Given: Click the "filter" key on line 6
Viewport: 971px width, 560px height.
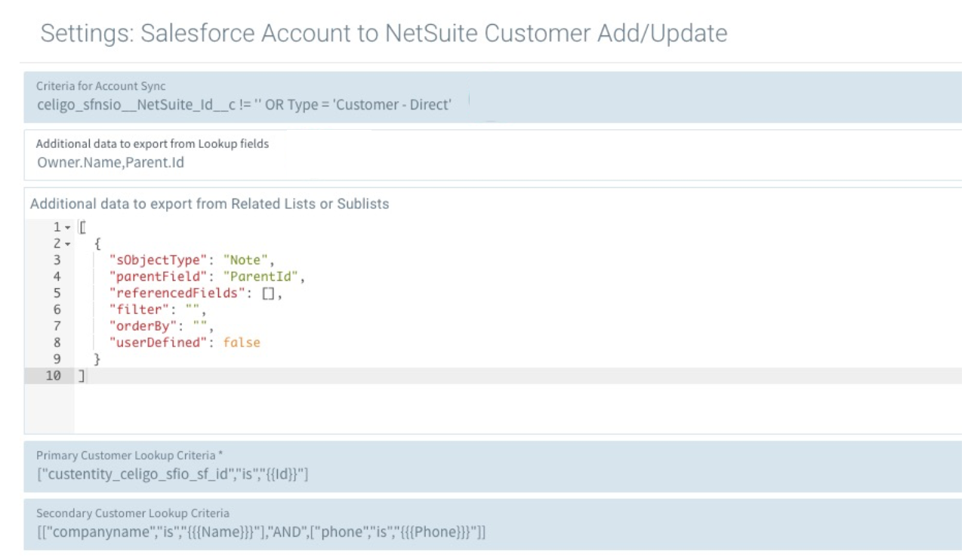Looking at the screenshot, I should (138, 309).
